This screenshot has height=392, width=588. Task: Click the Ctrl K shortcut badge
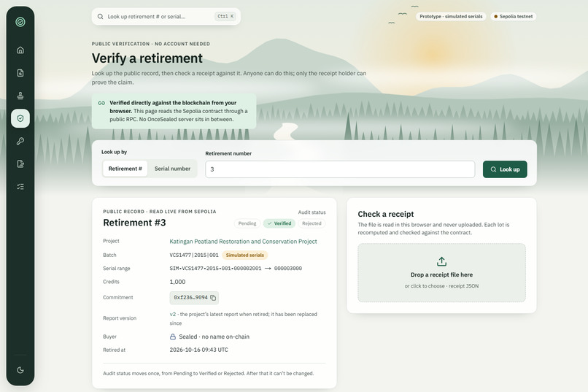pyautogui.click(x=225, y=16)
